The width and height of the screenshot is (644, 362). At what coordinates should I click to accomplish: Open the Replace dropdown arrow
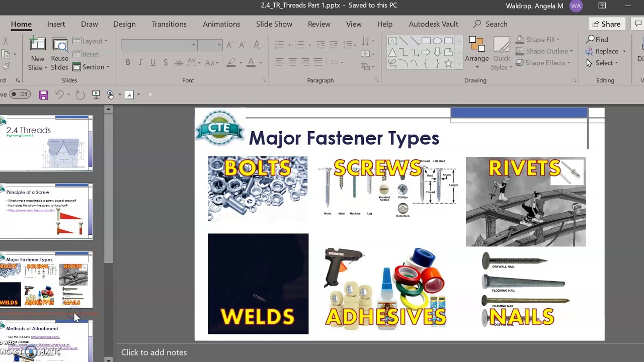point(624,51)
